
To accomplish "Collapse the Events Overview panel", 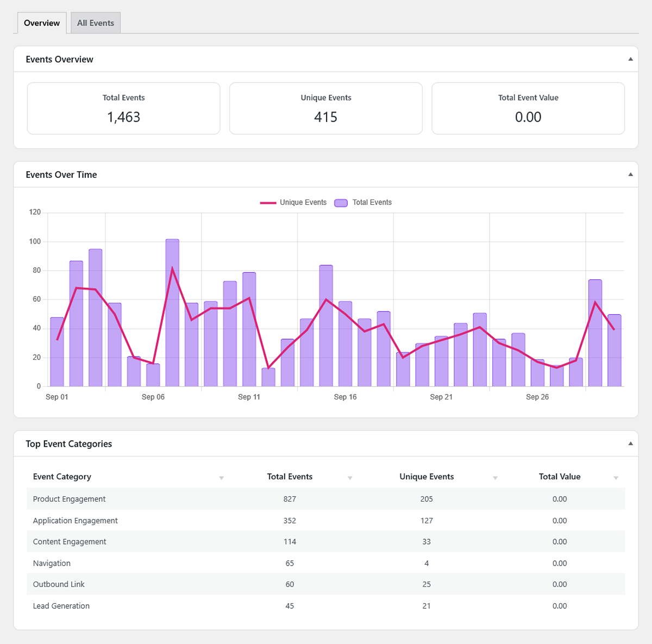I will [630, 59].
